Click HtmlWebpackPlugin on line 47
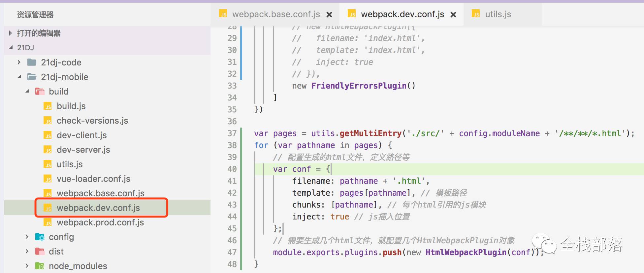Viewport: 644px width, 273px height. click(466, 252)
